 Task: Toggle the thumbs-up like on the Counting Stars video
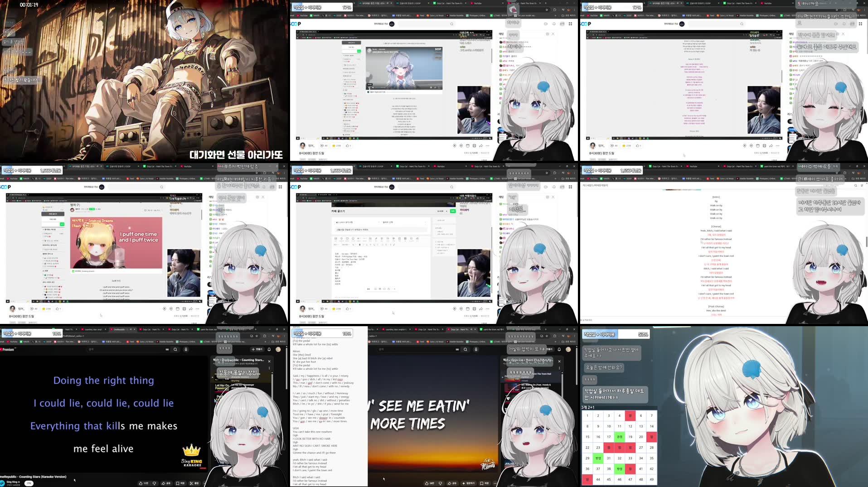click(x=141, y=483)
